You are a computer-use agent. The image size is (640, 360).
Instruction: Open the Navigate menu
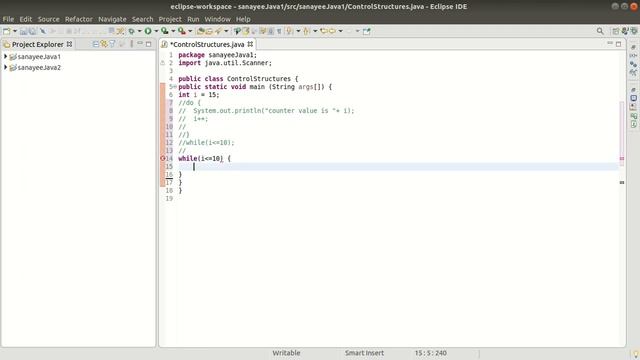coord(112,19)
